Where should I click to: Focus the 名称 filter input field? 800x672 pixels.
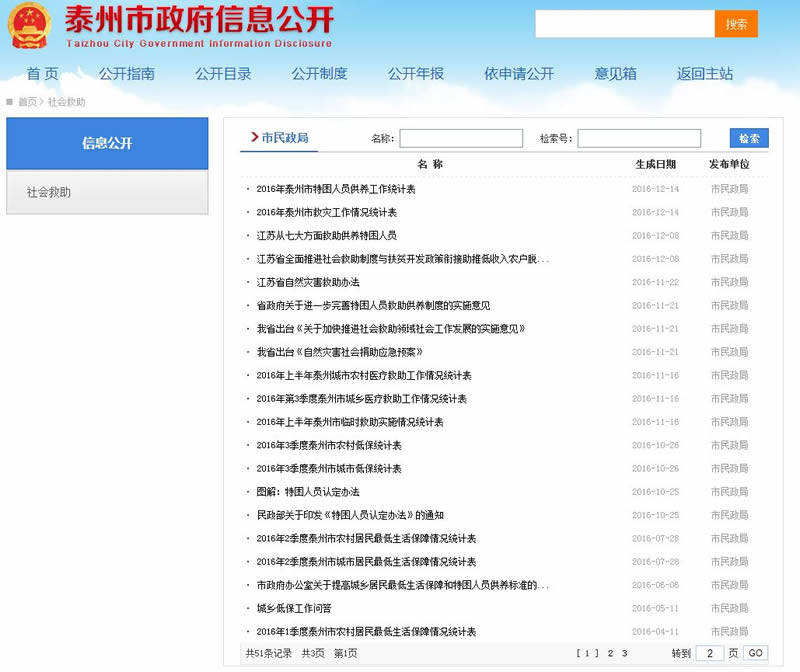(461, 138)
